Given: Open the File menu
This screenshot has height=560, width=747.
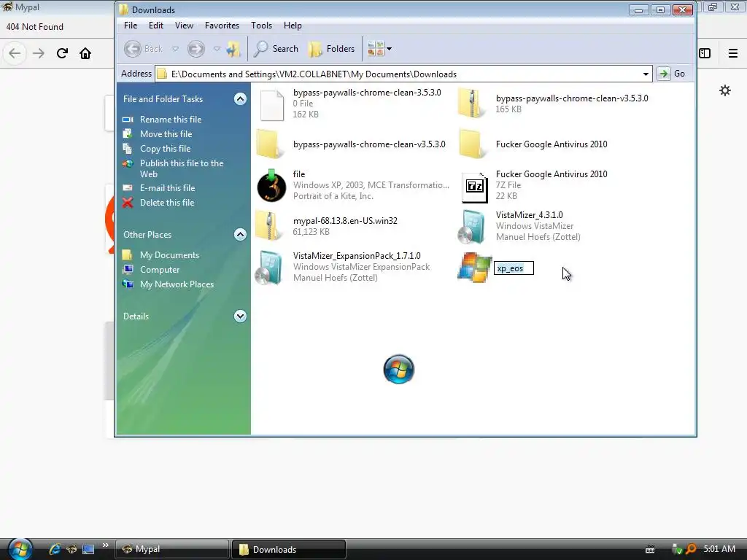Looking at the screenshot, I should click(131, 26).
